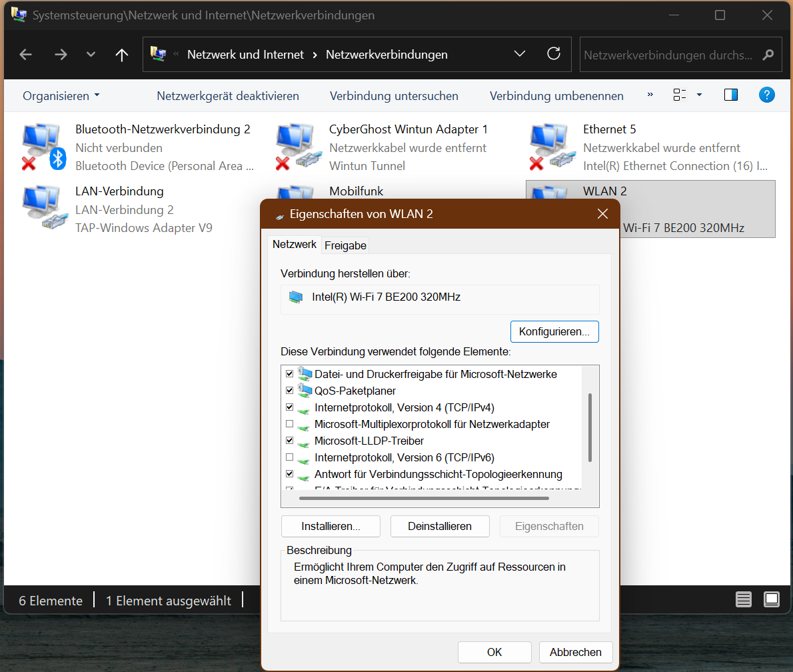Click the Intel Wi-Fi 7 BE200 adapter icon
Image resolution: width=793 pixels, height=672 pixels.
(x=295, y=297)
